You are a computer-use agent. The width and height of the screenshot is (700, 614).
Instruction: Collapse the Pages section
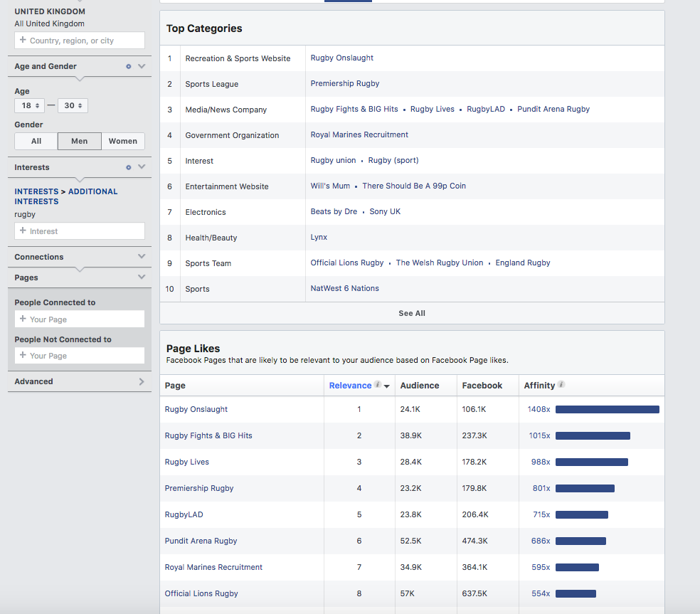click(x=142, y=277)
